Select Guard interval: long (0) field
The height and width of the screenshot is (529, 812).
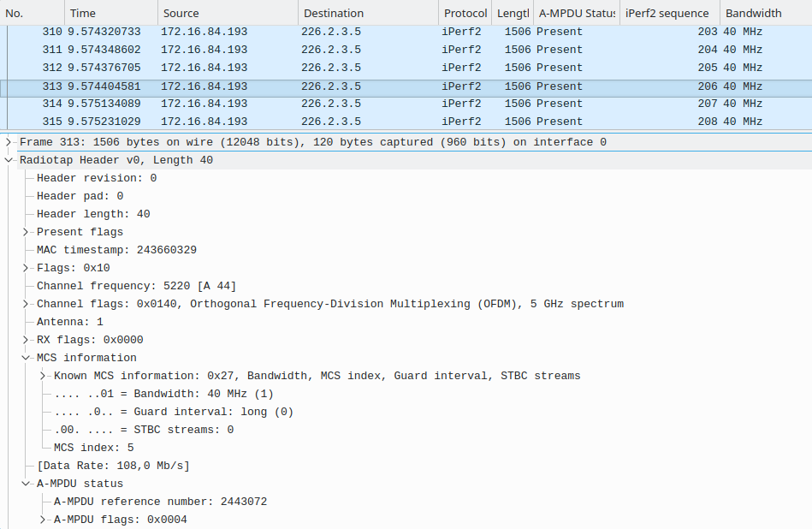coord(174,412)
